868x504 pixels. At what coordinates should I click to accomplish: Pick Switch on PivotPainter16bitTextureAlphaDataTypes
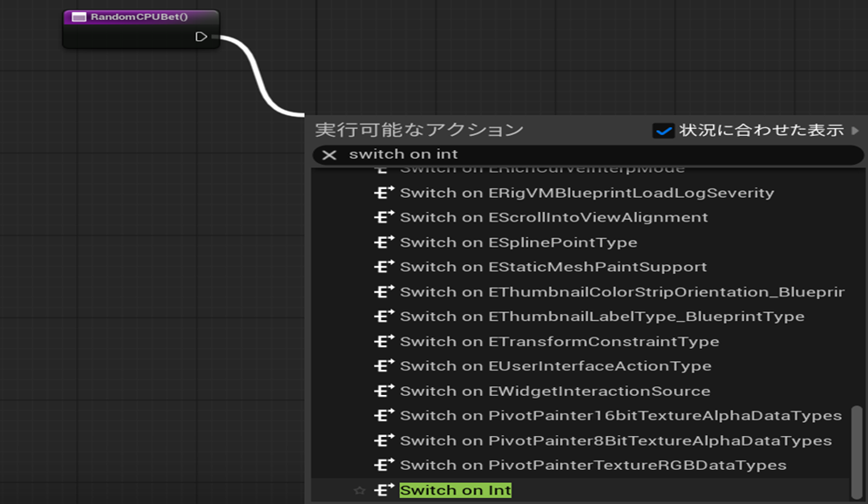(620, 416)
